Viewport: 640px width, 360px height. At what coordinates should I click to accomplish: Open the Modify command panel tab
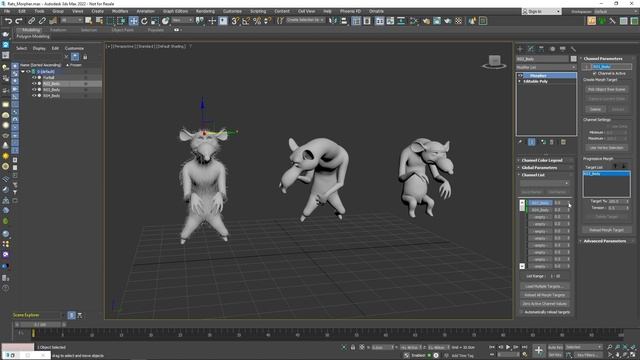(531, 49)
